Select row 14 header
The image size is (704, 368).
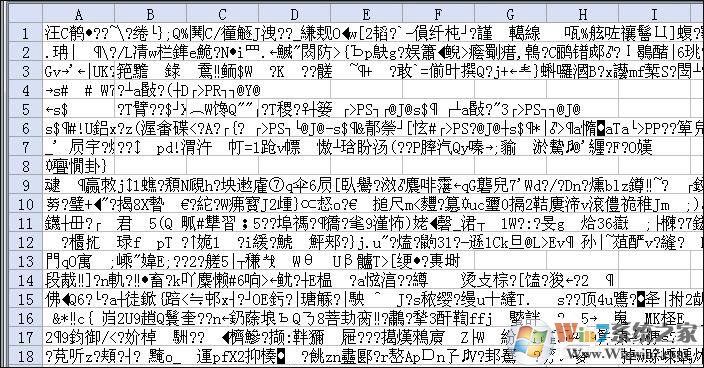(x=26, y=280)
